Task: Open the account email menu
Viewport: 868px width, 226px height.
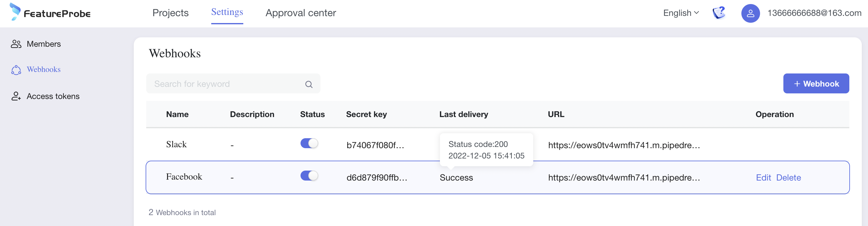Action: 814,13
